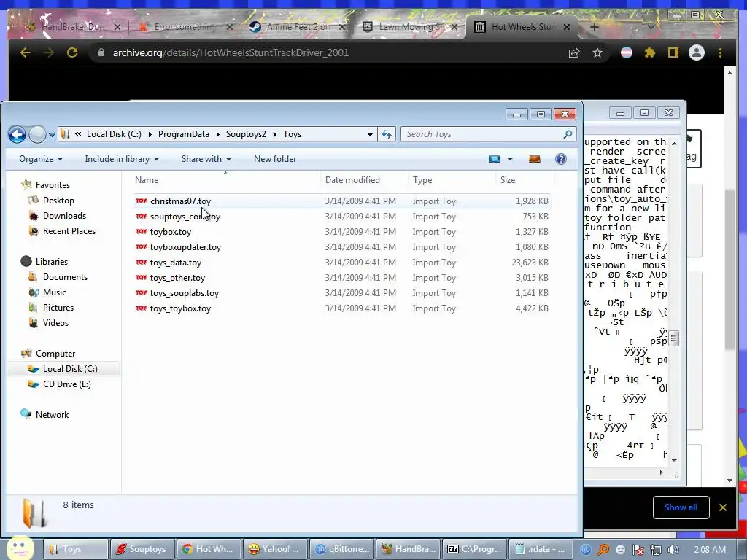
Task: Sort files by Size column
Action: (525, 180)
